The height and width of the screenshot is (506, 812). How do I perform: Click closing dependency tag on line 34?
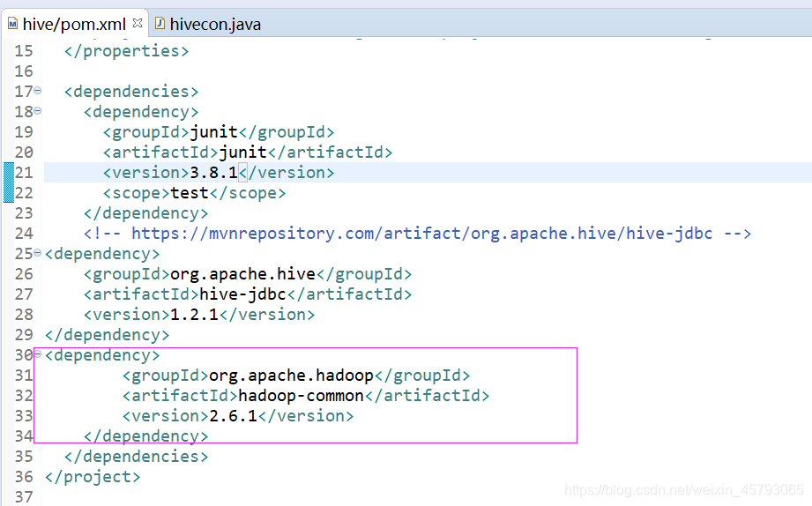(x=146, y=435)
